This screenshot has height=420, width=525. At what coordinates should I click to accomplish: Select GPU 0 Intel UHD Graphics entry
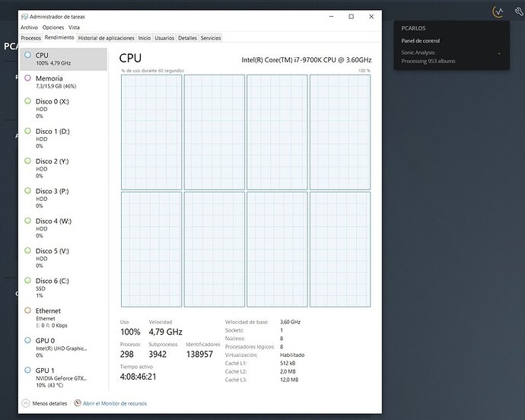(x=63, y=347)
